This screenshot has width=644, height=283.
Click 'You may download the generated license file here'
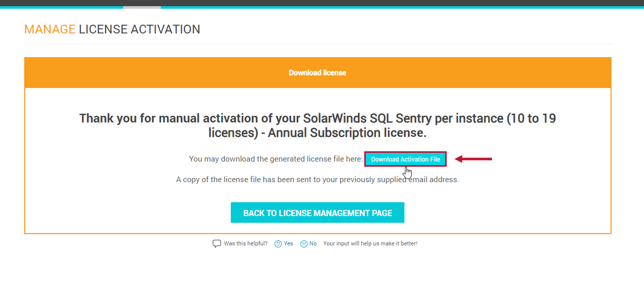click(x=276, y=159)
